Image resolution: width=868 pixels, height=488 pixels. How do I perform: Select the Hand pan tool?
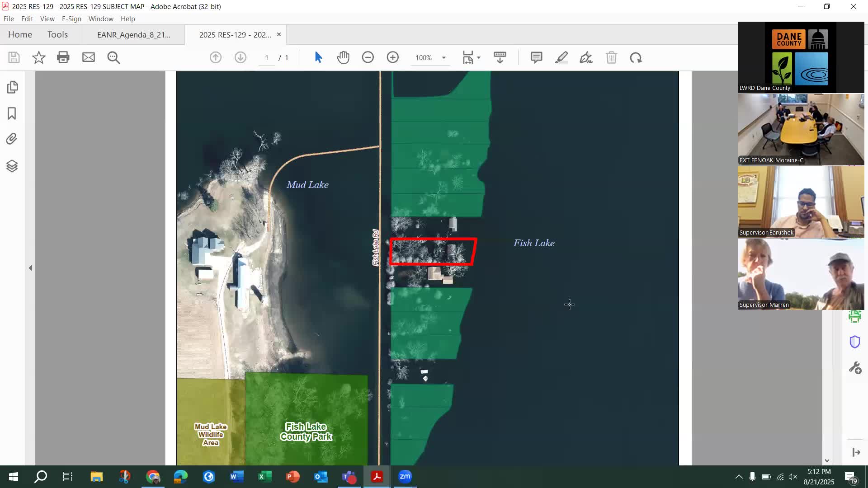[x=343, y=57]
